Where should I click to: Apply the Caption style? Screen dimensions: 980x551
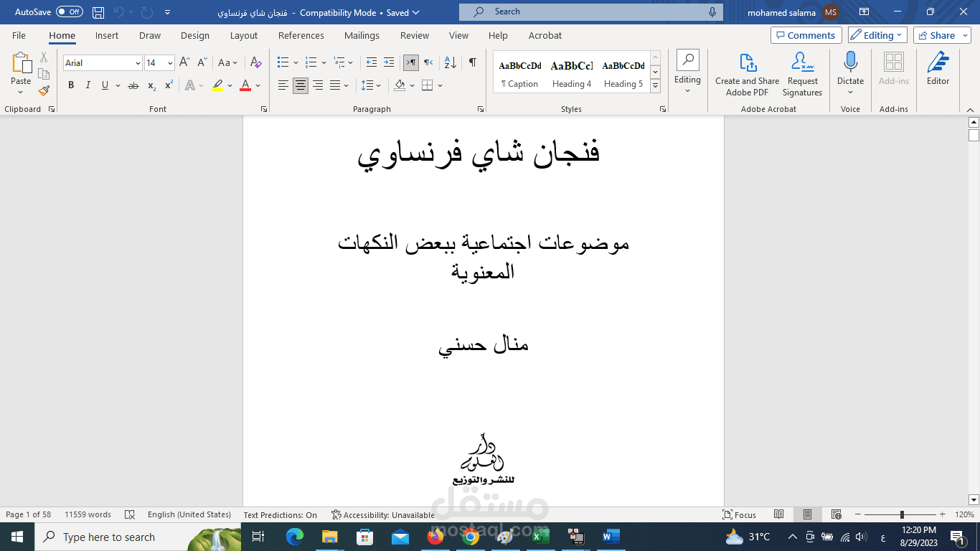(x=520, y=72)
